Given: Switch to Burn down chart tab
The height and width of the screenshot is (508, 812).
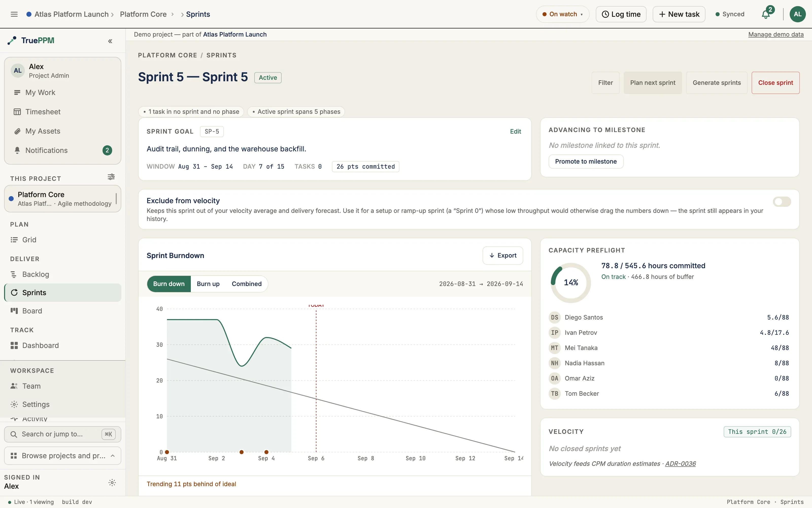Looking at the screenshot, I should coord(169,283).
